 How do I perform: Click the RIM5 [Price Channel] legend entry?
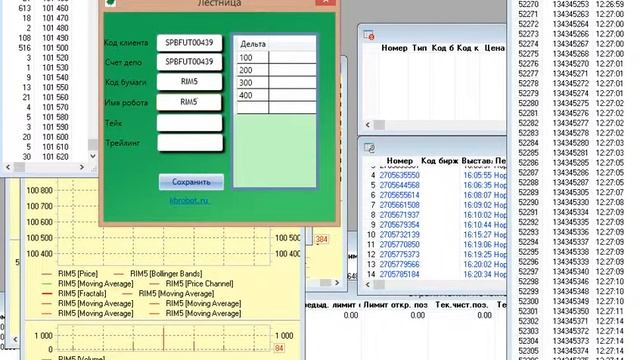(199, 284)
